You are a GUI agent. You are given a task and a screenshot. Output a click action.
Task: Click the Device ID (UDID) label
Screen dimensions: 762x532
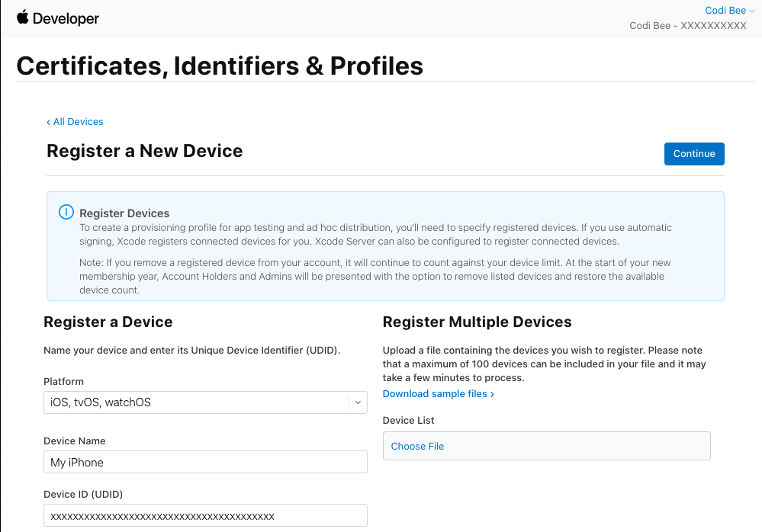pyautogui.click(x=83, y=494)
